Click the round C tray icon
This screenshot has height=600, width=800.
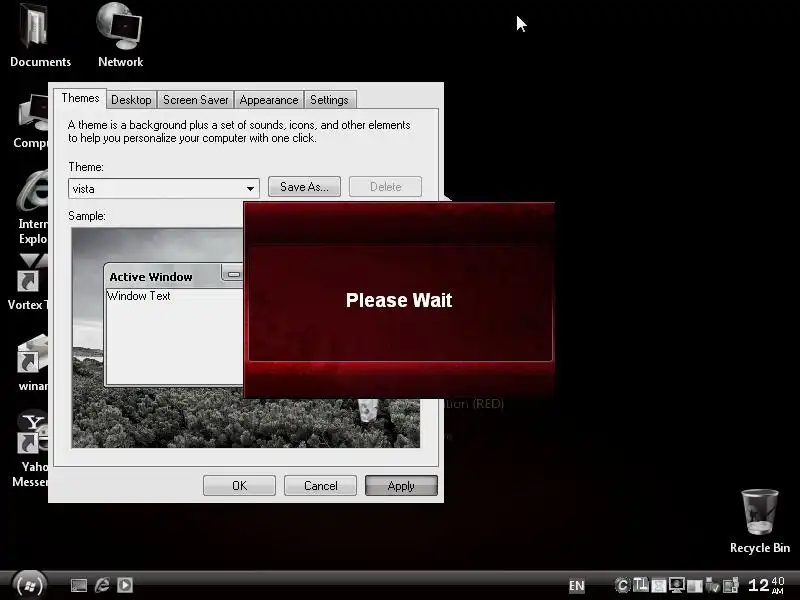(x=622, y=585)
